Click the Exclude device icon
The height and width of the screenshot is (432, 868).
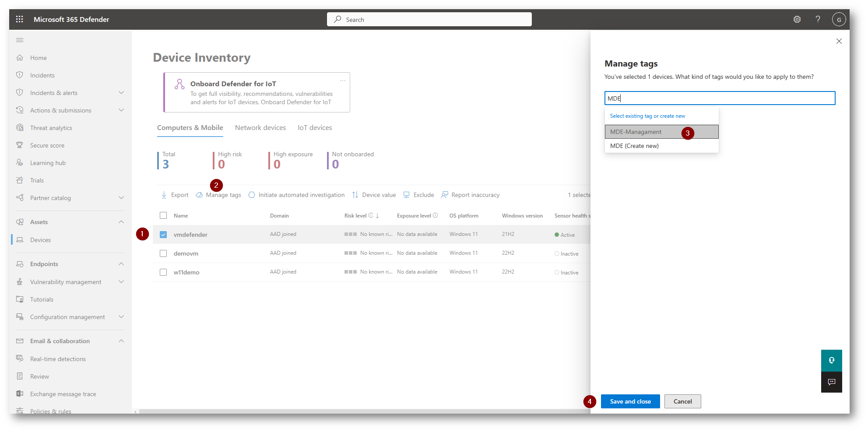pyautogui.click(x=407, y=195)
